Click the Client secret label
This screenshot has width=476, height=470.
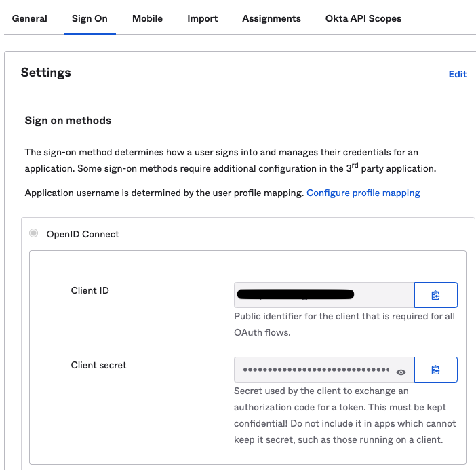point(99,365)
